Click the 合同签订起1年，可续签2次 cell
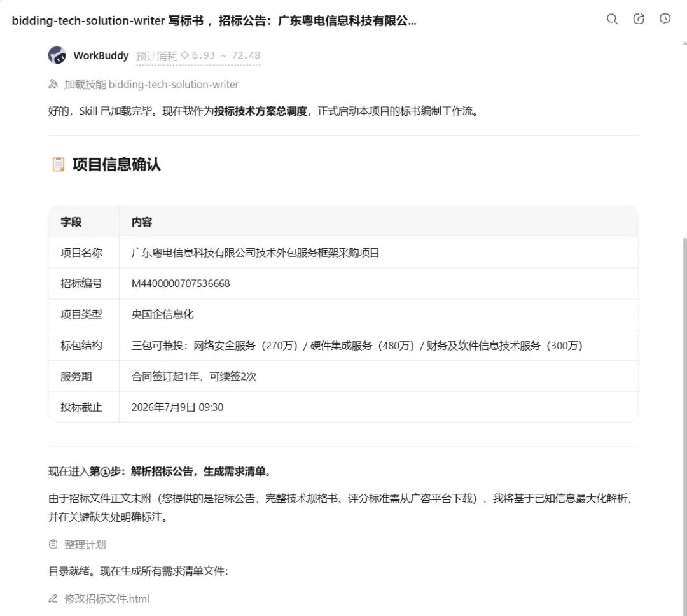Viewport: 687px width, 616px height. pyautogui.click(x=378, y=376)
